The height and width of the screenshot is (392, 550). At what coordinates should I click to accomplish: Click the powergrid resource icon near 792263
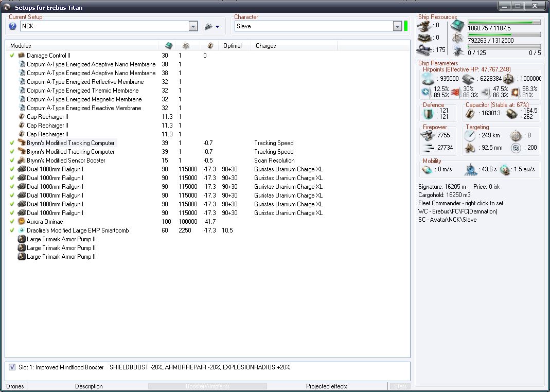click(457, 38)
